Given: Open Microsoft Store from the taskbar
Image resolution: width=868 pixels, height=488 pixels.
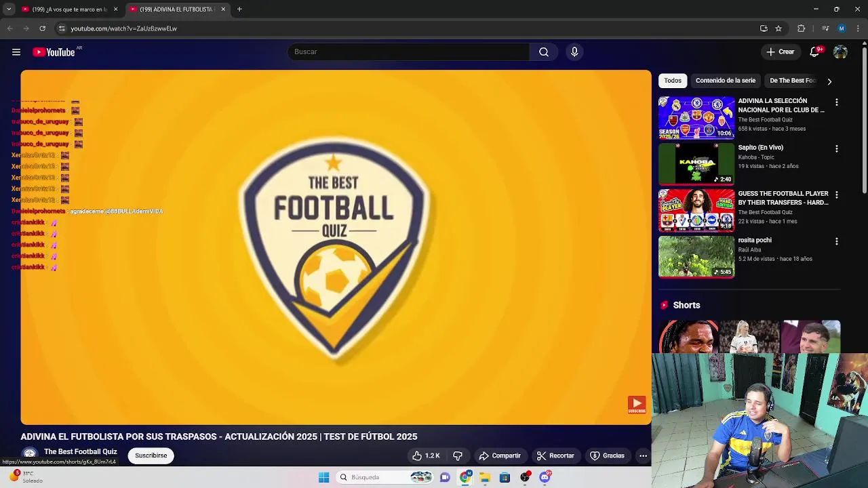Looking at the screenshot, I should [x=505, y=477].
